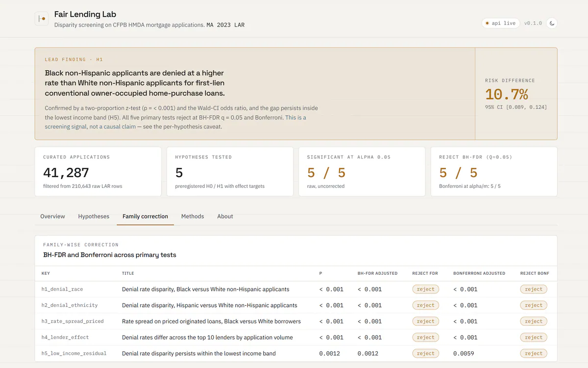The height and width of the screenshot is (368, 588).
Task: Click the LEAD FINDING · H1 label
Action: [74, 59]
